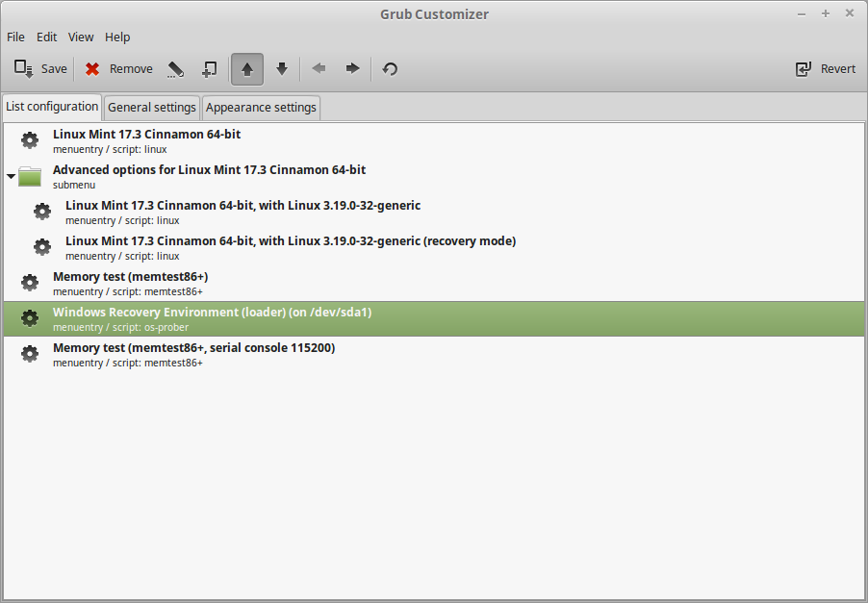Open the Edit menu
The width and height of the screenshot is (868, 603).
(x=46, y=38)
